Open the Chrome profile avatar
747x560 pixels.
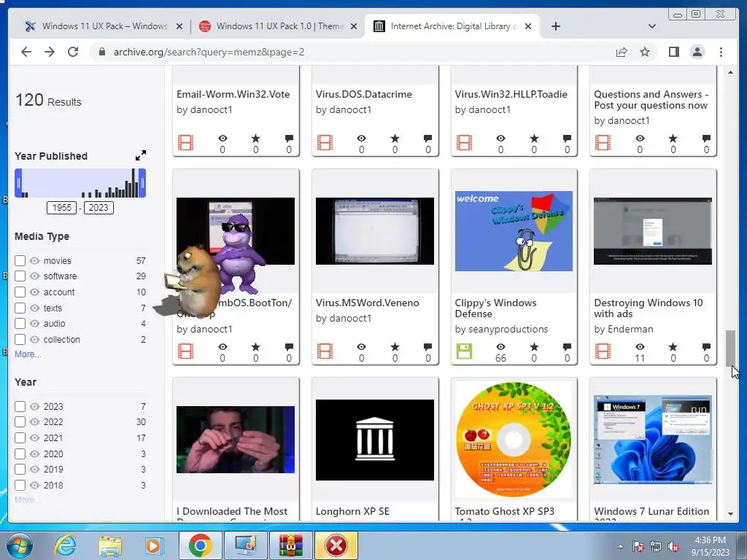coord(697,52)
